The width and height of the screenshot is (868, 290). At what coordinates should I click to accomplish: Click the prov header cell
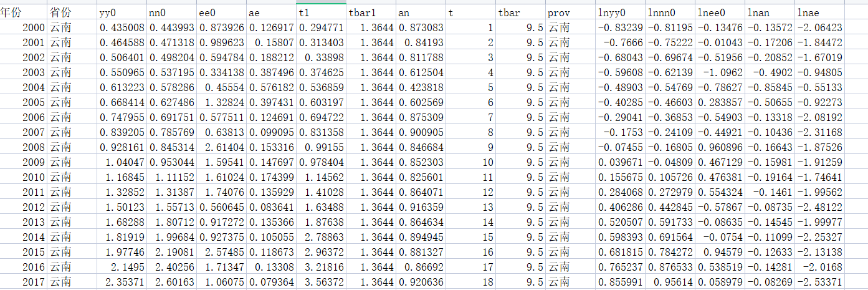571,12
